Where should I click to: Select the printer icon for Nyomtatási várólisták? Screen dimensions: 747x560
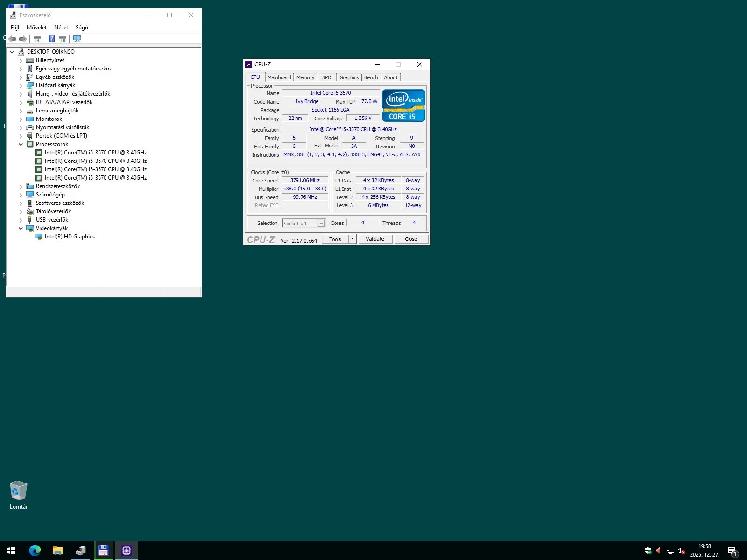[30, 127]
